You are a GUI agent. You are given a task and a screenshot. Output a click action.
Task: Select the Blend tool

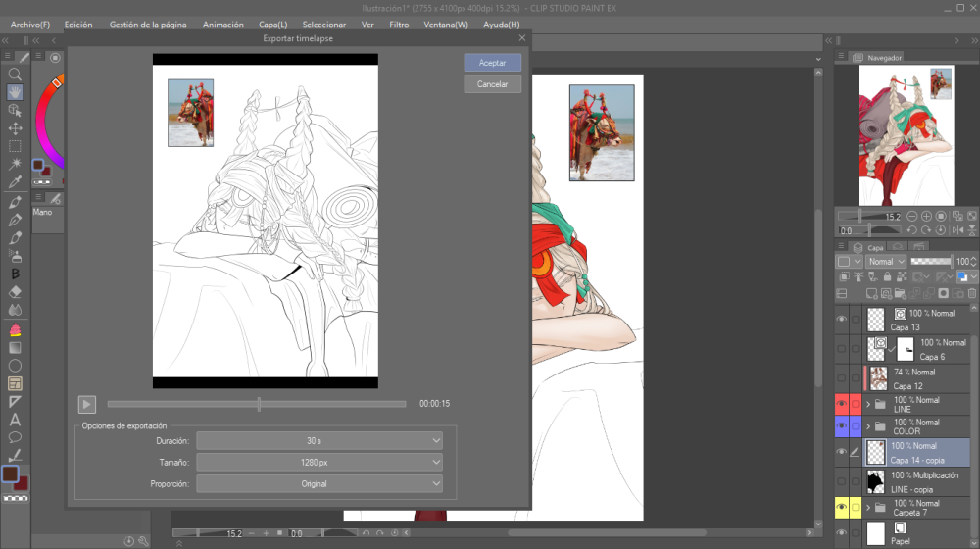tap(15, 310)
